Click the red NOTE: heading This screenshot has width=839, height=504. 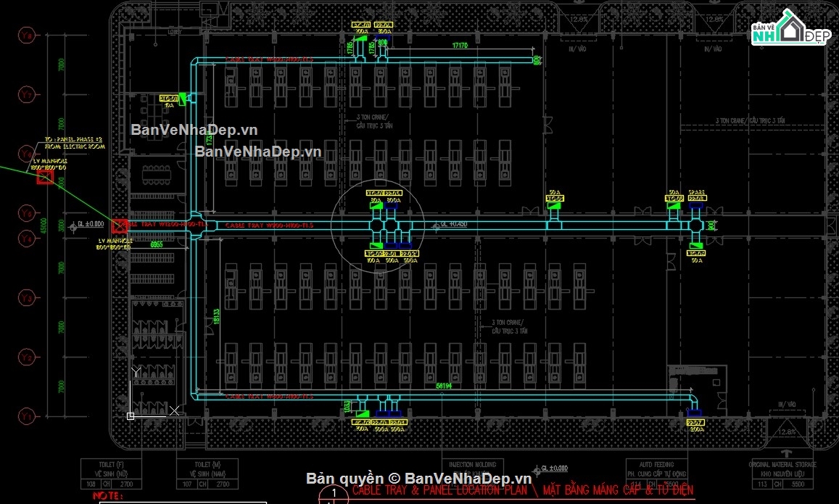[x=110, y=496]
